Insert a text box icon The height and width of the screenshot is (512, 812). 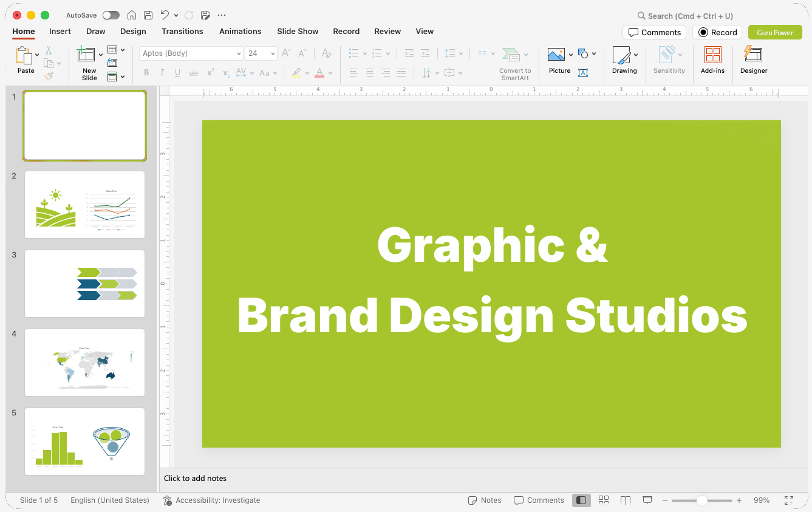tap(583, 73)
